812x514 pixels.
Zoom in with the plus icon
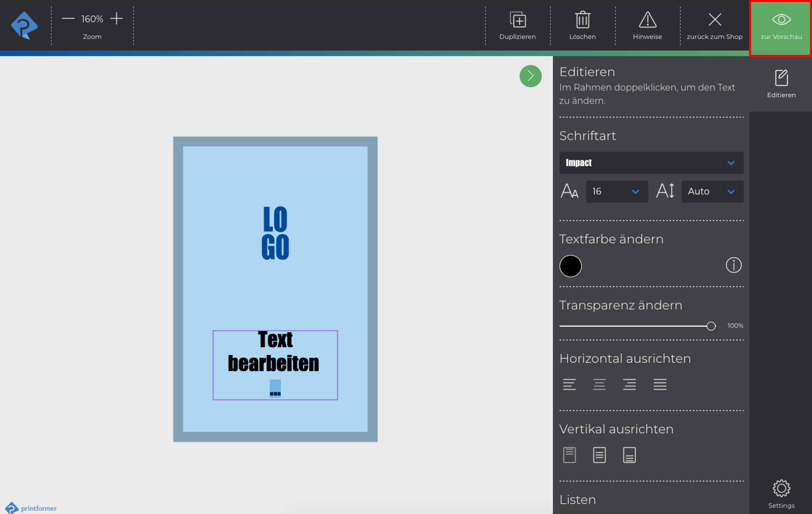tap(116, 19)
